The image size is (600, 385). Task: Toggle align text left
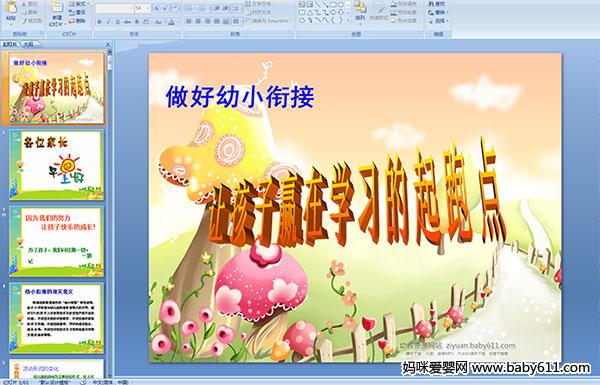189,21
